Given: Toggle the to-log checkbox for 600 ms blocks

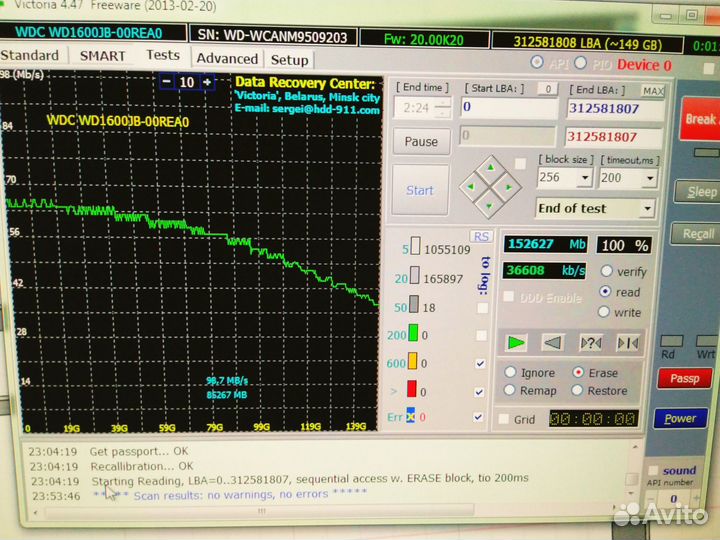Looking at the screenshot, I should pyautogui.click(x=480, y=364).
